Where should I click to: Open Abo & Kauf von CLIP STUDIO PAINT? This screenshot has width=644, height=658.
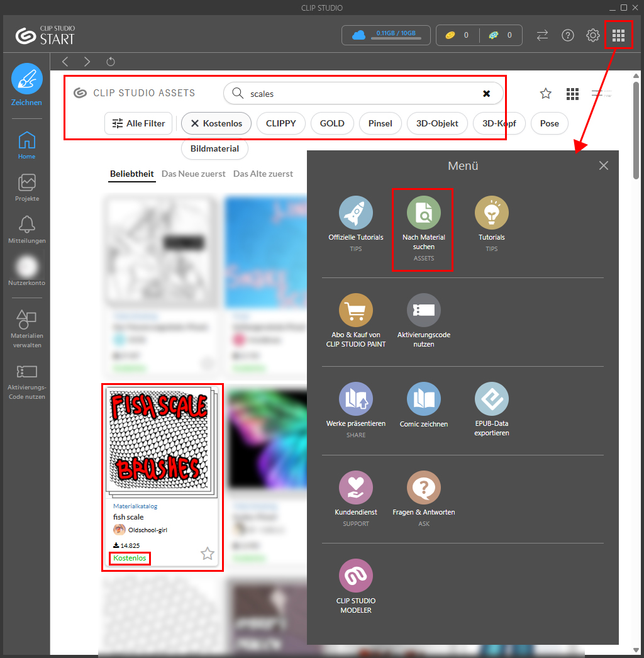tap(356, 321)
